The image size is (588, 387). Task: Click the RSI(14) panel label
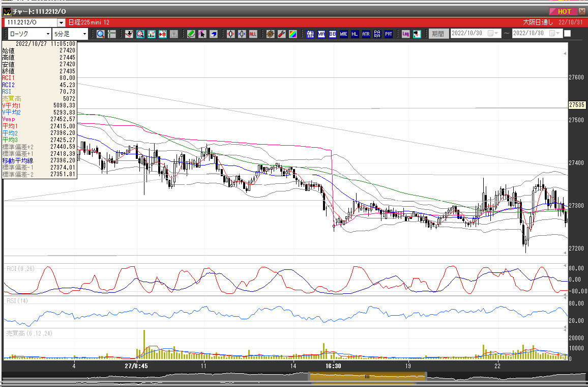click(x=17, y=300)
